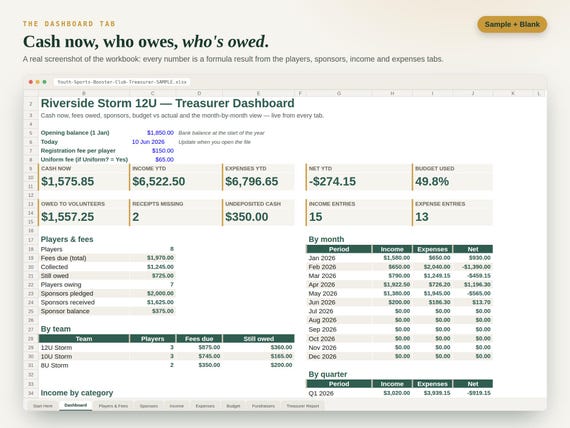This screenshot has height=428, width=570.
Task: Select the Dashboard sheet tab
Action: click(x=76, y=405)
